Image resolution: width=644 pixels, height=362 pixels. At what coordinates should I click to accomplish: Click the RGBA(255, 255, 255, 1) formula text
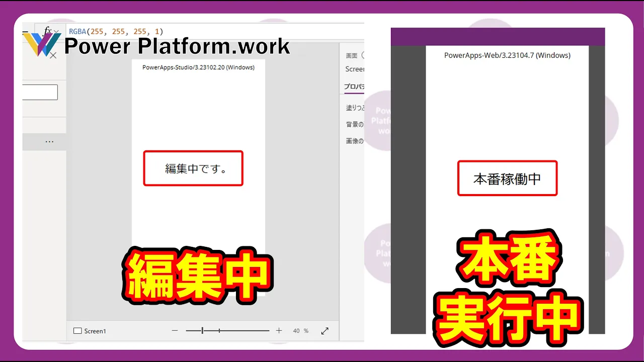116,31
